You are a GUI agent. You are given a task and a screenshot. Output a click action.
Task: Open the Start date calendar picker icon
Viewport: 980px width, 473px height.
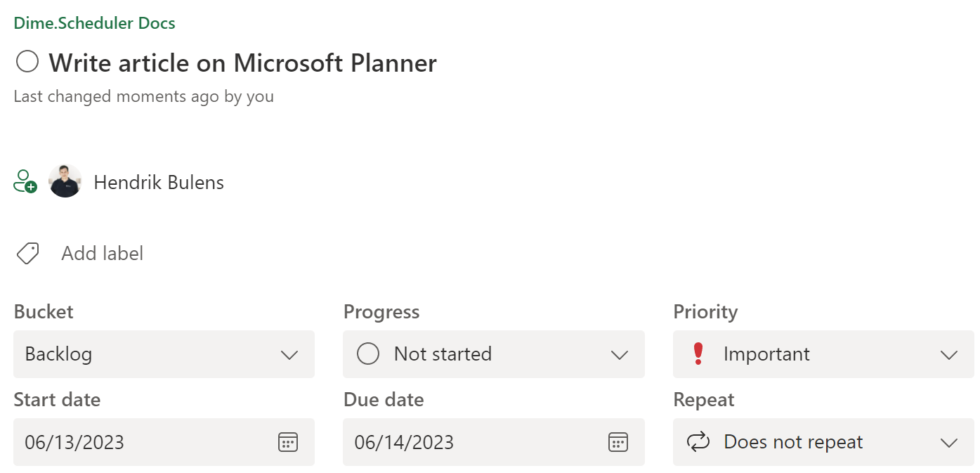tap(288, 442)
